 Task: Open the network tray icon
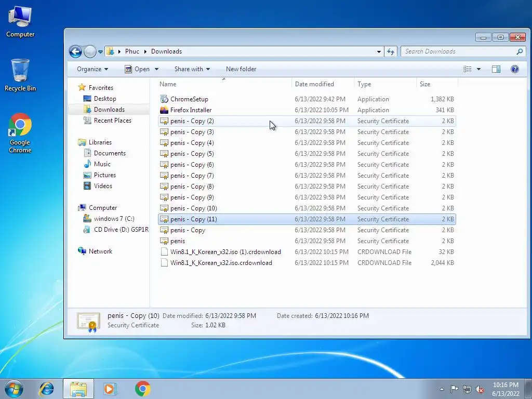click(467, 389)
